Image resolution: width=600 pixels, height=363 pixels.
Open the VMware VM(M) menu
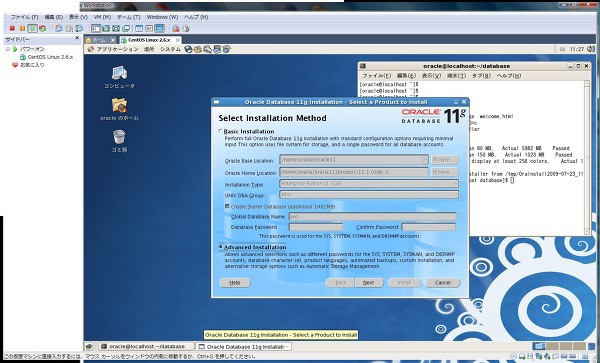tap(102, 17)
